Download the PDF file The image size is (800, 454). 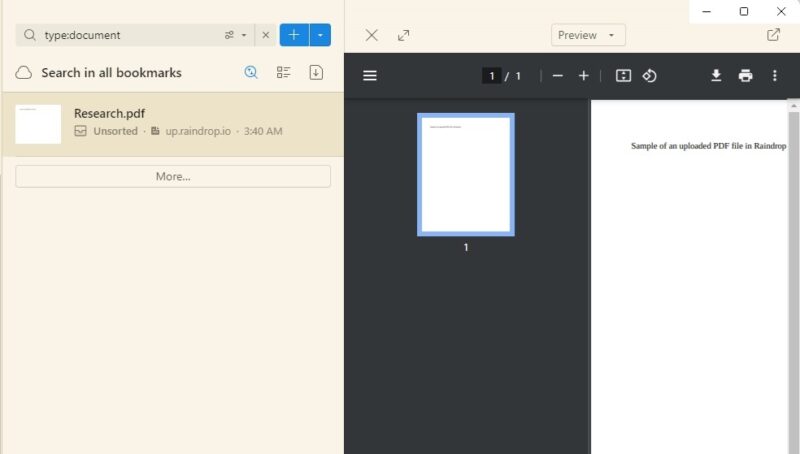click(716, 75)
